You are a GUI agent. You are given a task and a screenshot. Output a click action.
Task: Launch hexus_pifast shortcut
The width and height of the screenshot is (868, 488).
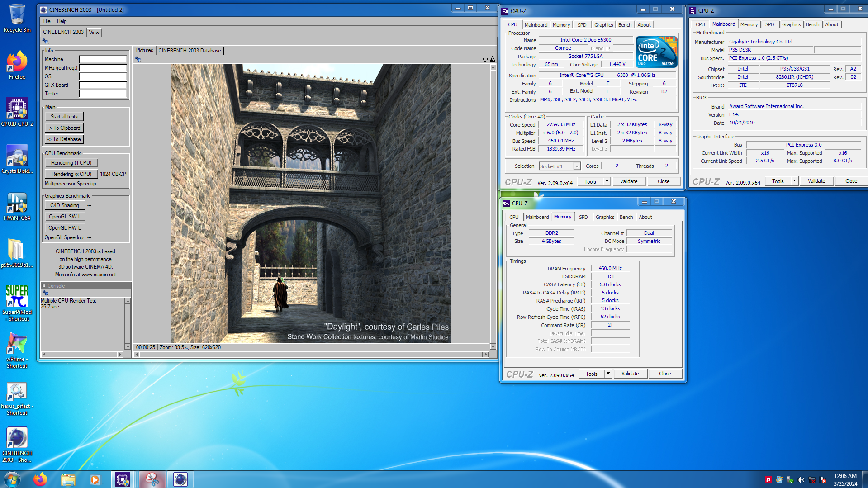click(x=17, y=397)
